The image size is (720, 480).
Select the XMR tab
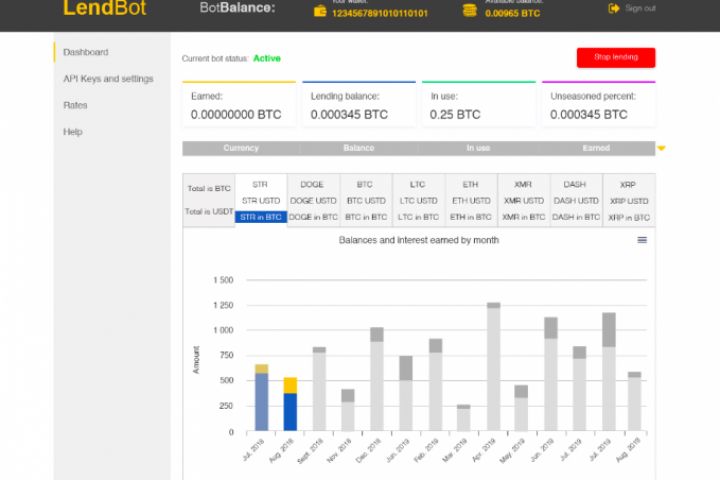pyautogui.click(x=523, y=184)
